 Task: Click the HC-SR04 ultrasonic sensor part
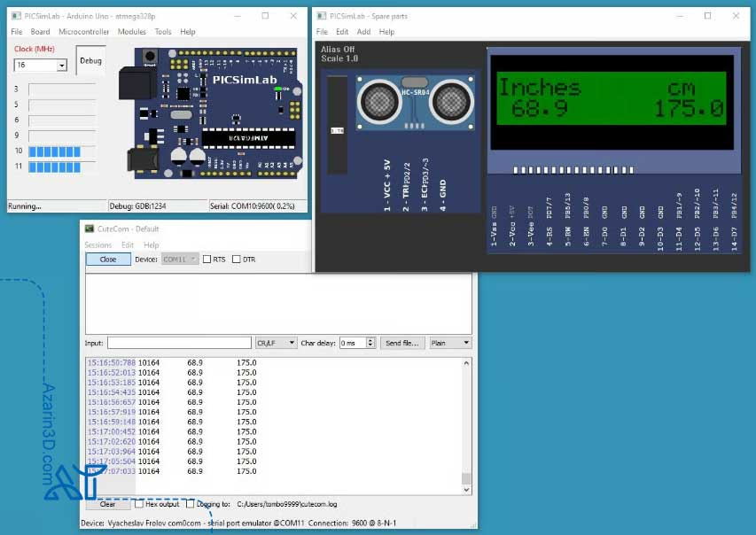414,101
